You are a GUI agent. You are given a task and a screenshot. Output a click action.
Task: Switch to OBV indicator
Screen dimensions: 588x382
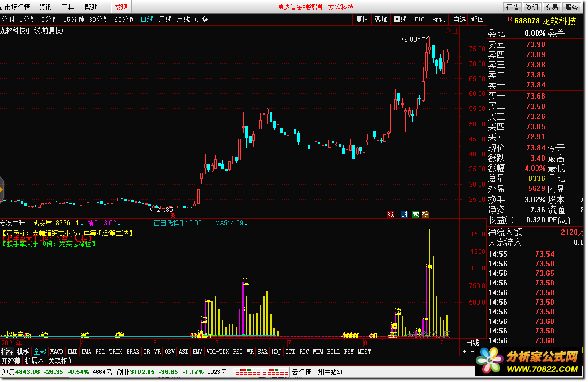click(x=169, y=352)
